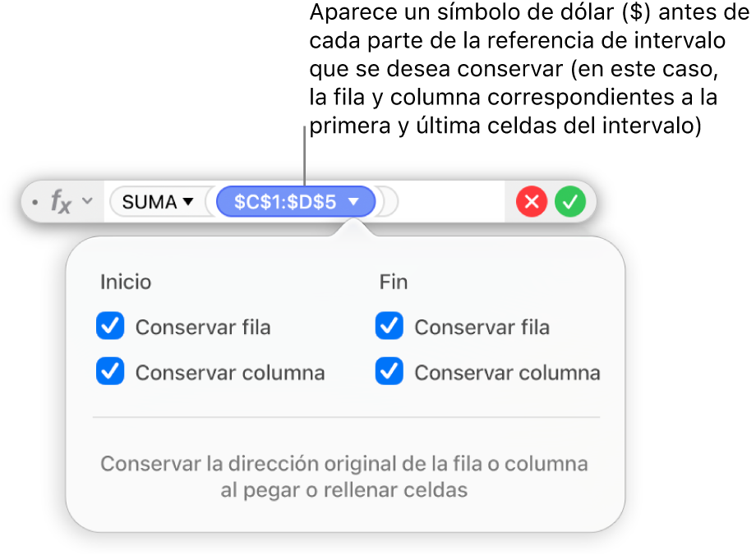Select the Fin section heading

[x=394, y=281]
